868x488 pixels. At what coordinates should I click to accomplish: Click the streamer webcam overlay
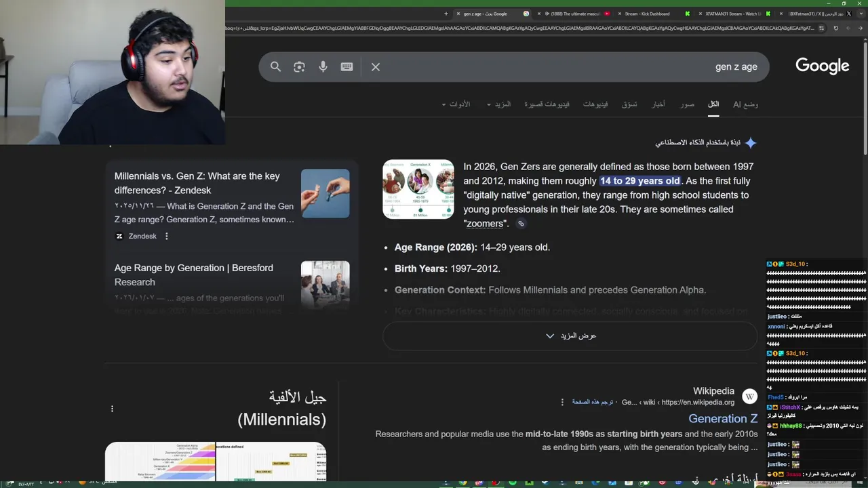click(113, 72)
